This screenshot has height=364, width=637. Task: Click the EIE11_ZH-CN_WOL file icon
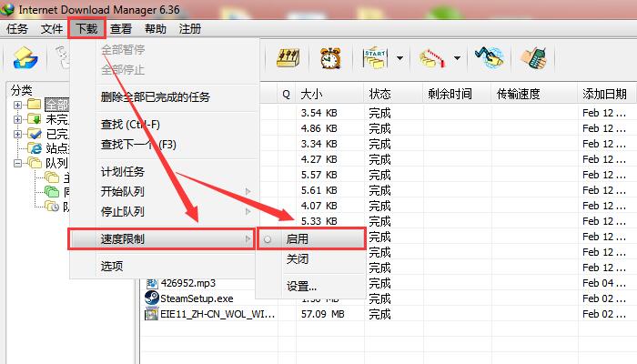point(152,314)
